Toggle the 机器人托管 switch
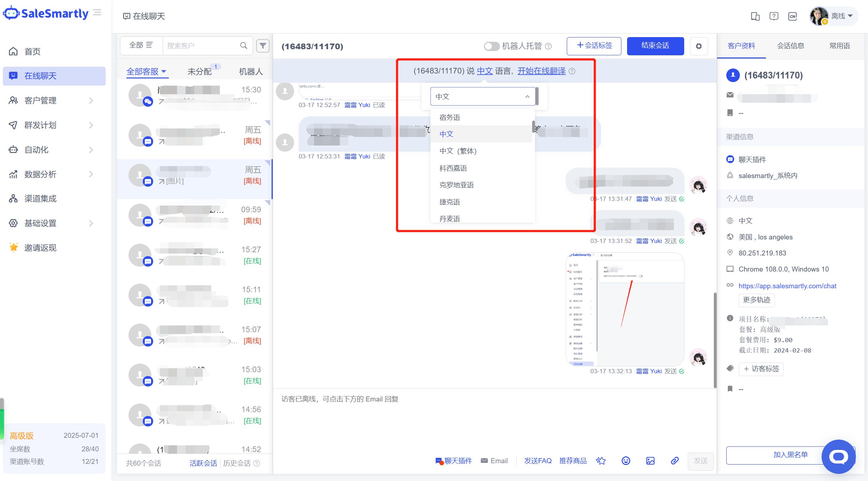The image size is (868, 481). tap(491, 46)
